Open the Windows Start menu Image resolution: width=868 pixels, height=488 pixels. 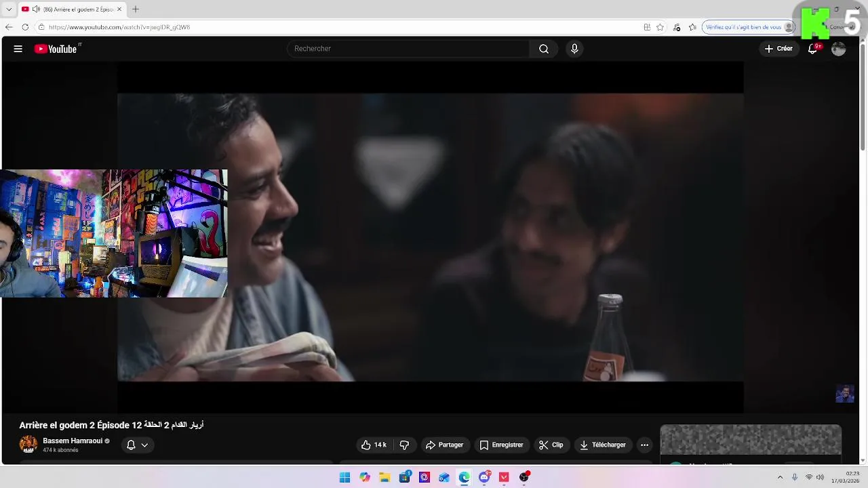pos(344,477)
